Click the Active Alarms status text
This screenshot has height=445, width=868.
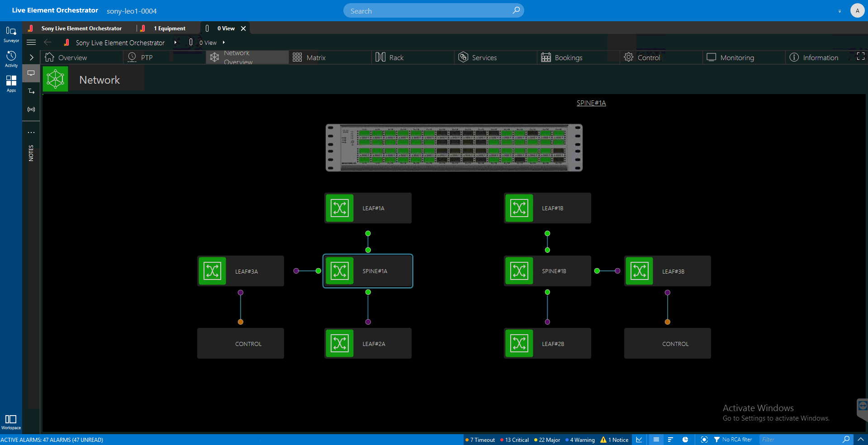pyautogui.click(x=52, y=440)
